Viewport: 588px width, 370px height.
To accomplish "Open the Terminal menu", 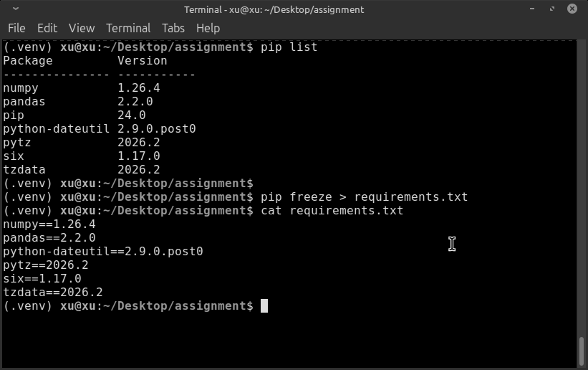I will point(128,28).
